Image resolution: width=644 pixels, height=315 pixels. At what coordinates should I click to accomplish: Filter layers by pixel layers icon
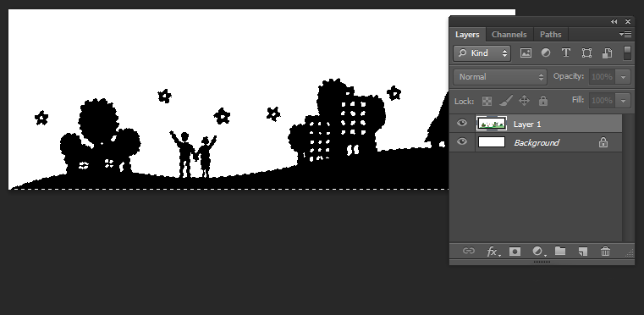[x=526, y=53]
